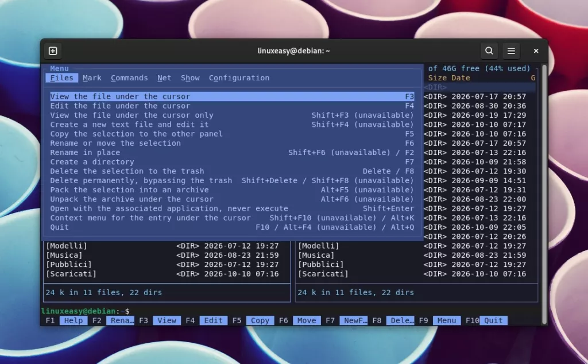Image resolution: width=588 pixels, height=364 pixels.
Task: Click the F3 View button
Action: pyautogui.click(x=167, y=320)
